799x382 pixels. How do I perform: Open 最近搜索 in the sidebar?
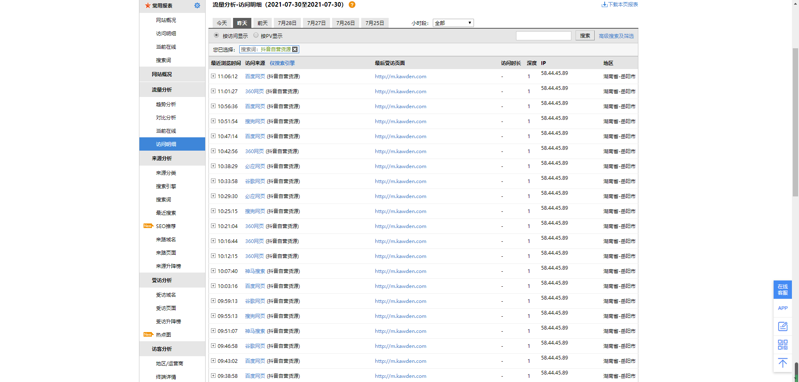(x=166, y=213)
